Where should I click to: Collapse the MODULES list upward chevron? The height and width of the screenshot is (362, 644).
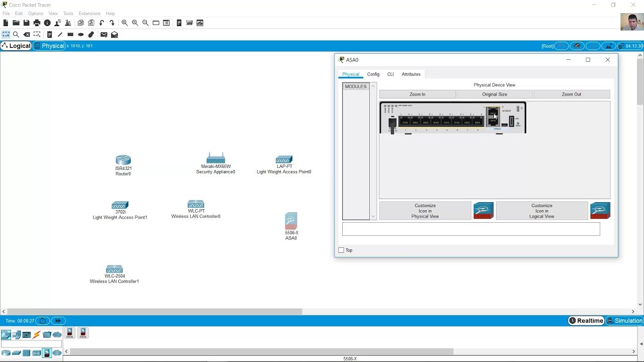[x=373, y=85]
